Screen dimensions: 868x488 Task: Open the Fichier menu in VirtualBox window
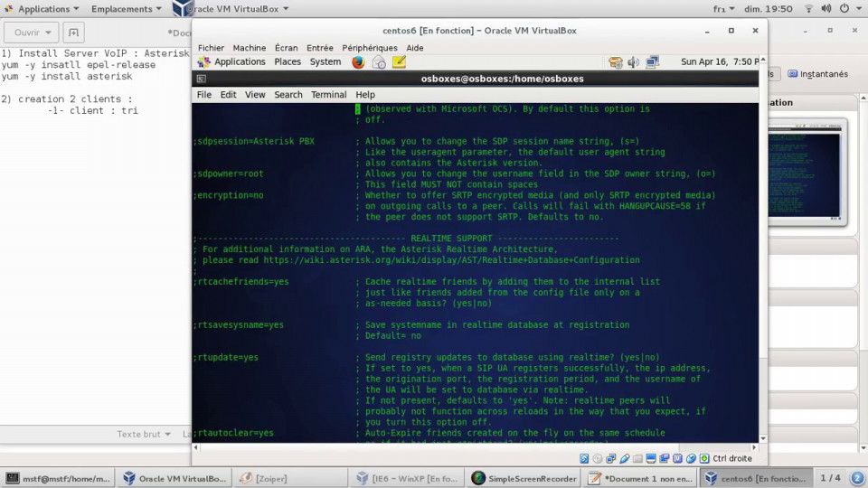(211, 48)
